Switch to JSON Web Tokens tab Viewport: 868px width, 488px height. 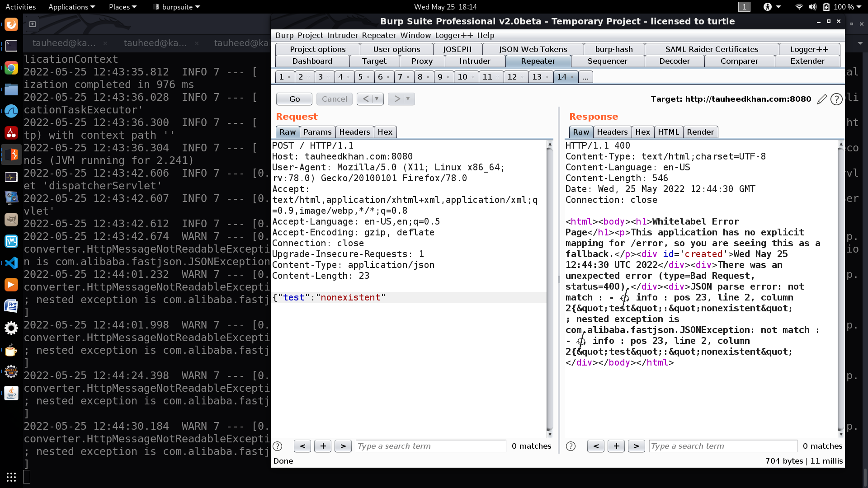pyautogui.click(x=533, y=49)
